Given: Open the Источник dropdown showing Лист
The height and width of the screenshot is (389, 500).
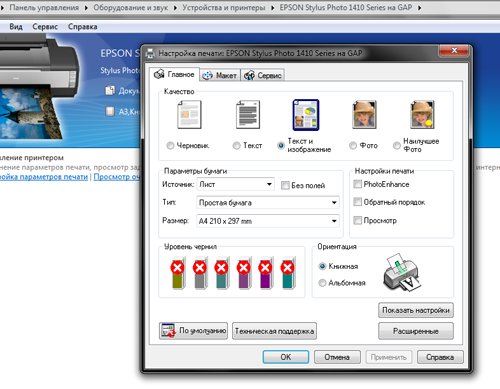Looking at the screenshot, I should pyautogui.click(x=235, y=184).
